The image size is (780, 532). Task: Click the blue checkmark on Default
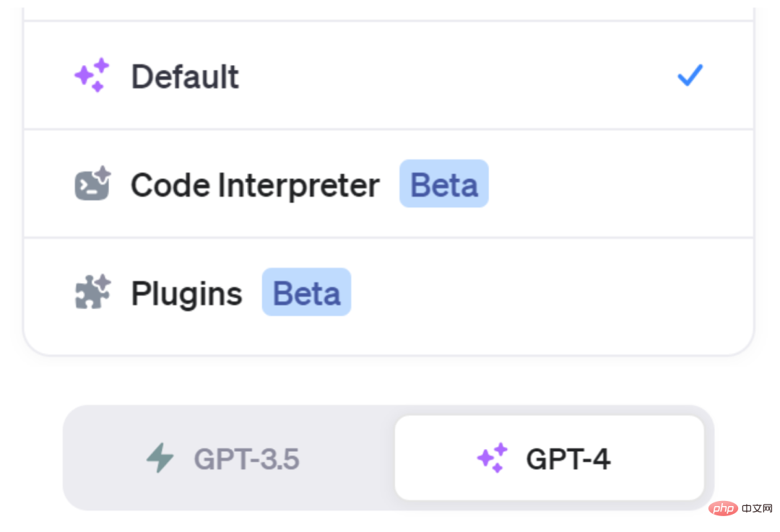pos(690,75)
